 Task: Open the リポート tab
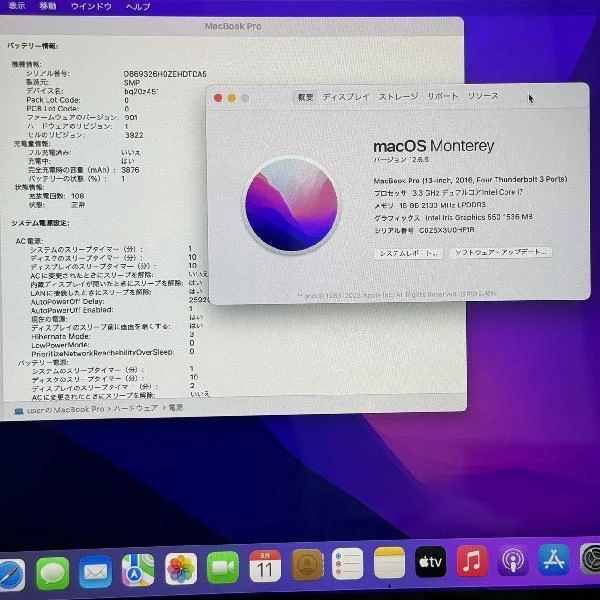click(x=442, y=96)
